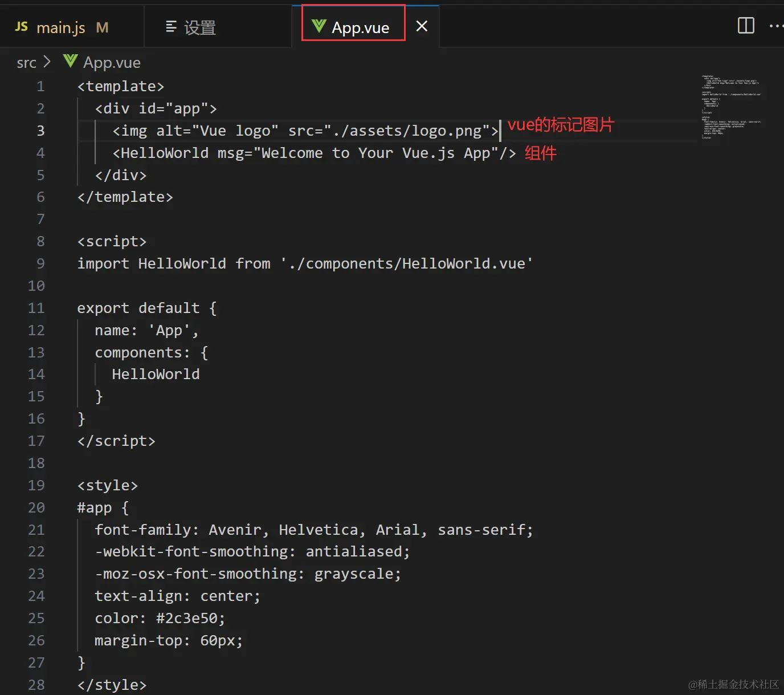Click the <div id="app"> line
Screen dimensions: 784x695
[156, 108]
